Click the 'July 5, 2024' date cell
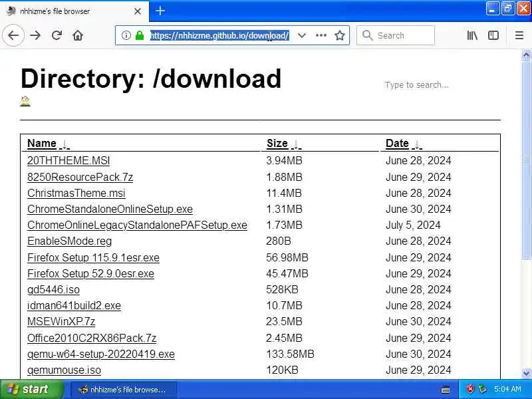This screenshot has width=532, height=399. click(x=413, y=225)
